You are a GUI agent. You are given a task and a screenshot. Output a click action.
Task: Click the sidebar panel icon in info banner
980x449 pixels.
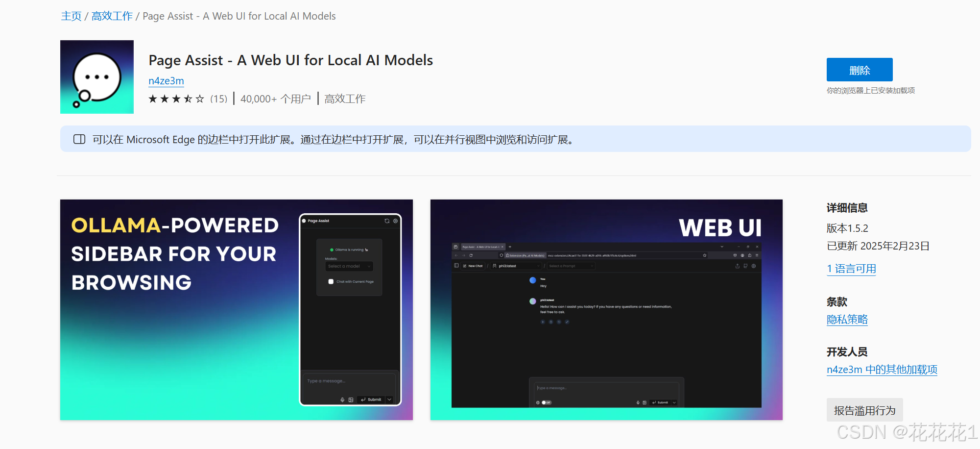point(79,139)
